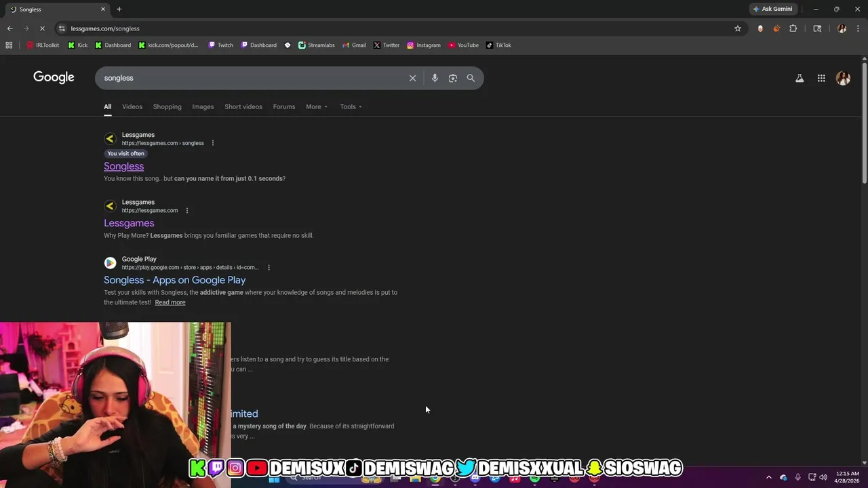Open the volume icon in the system tray

click(x=823, y=477)
